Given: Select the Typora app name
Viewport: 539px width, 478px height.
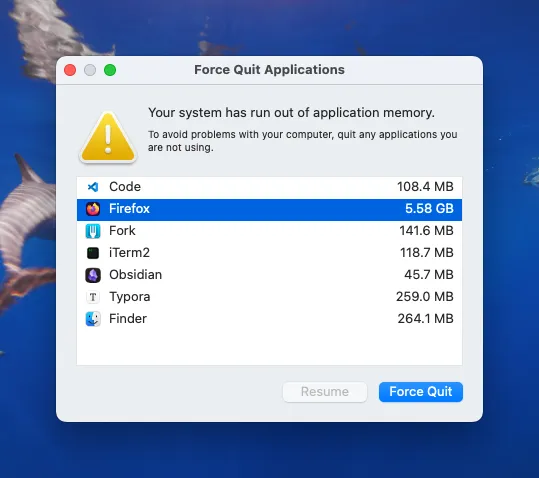Looking at the screenshot, I should [x=130, y=297].
